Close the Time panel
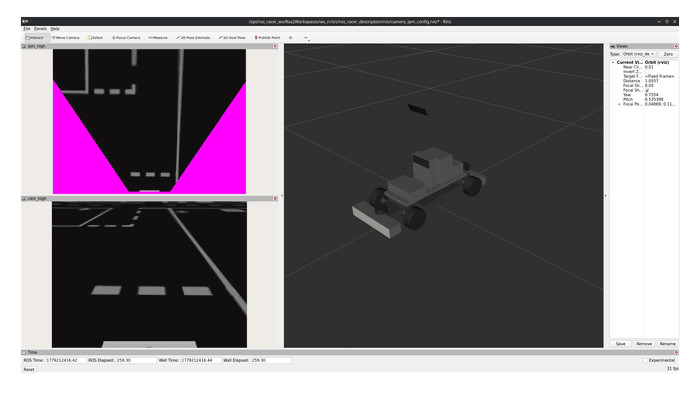 click(676, 352)
